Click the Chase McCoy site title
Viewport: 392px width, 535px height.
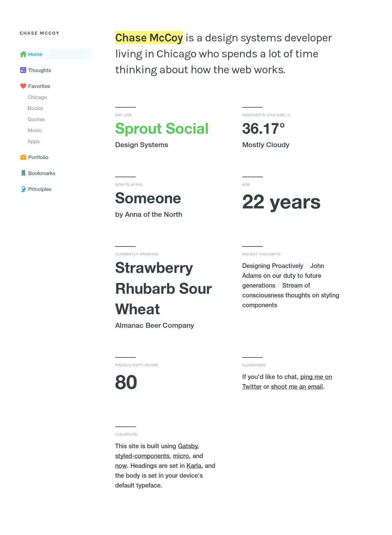point(40,33)
